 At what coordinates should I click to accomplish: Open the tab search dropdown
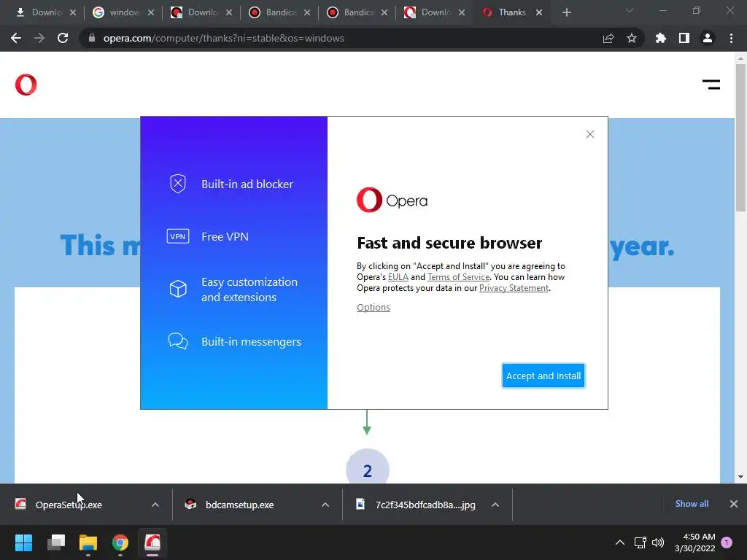[x=629, y=10]
